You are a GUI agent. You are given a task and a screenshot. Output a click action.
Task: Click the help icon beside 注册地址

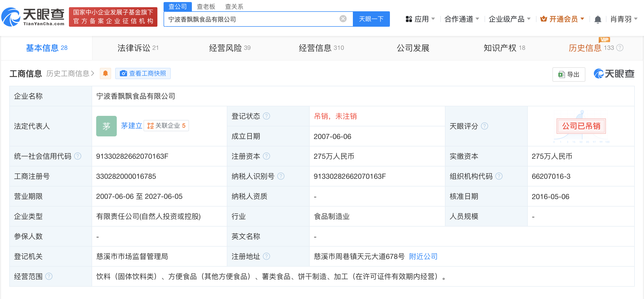[267, 256]
